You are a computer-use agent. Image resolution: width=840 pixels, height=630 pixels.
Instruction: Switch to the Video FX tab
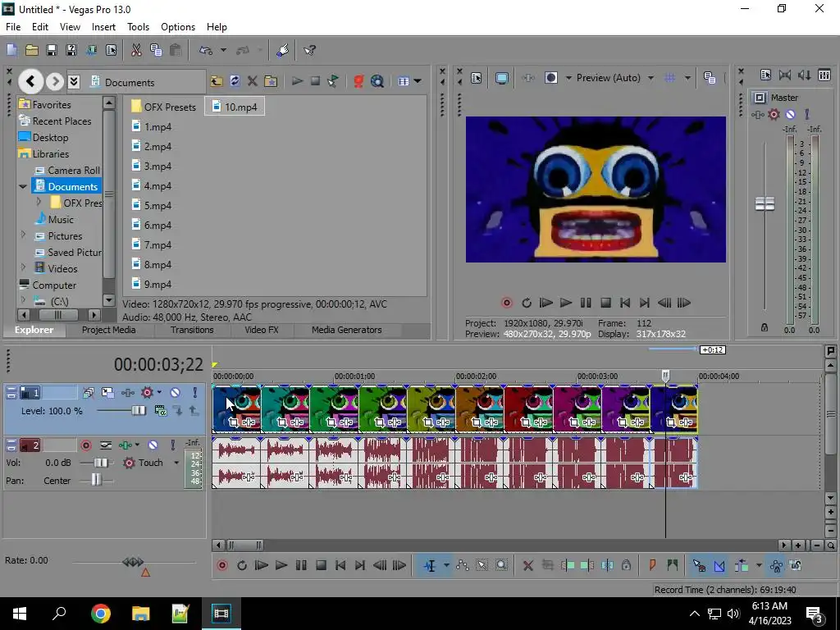click(262, 330)
